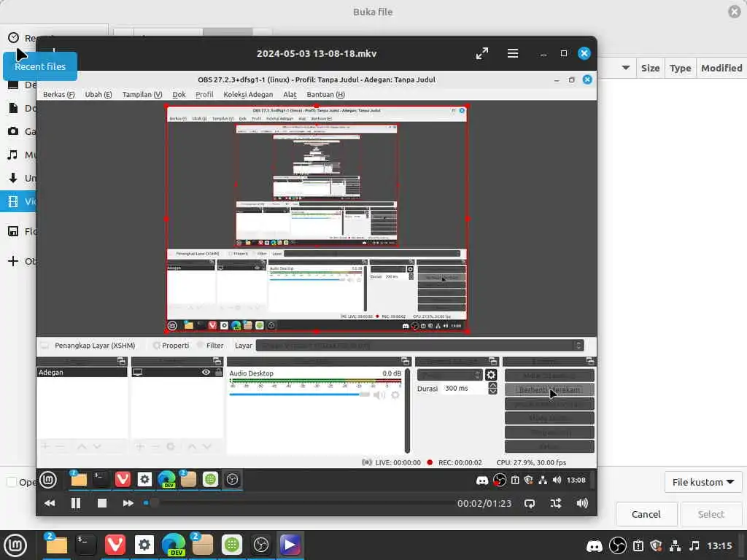Viewport: 747px width, 560px height.
Task: Rewind the video playback
Action: [50, 503]
